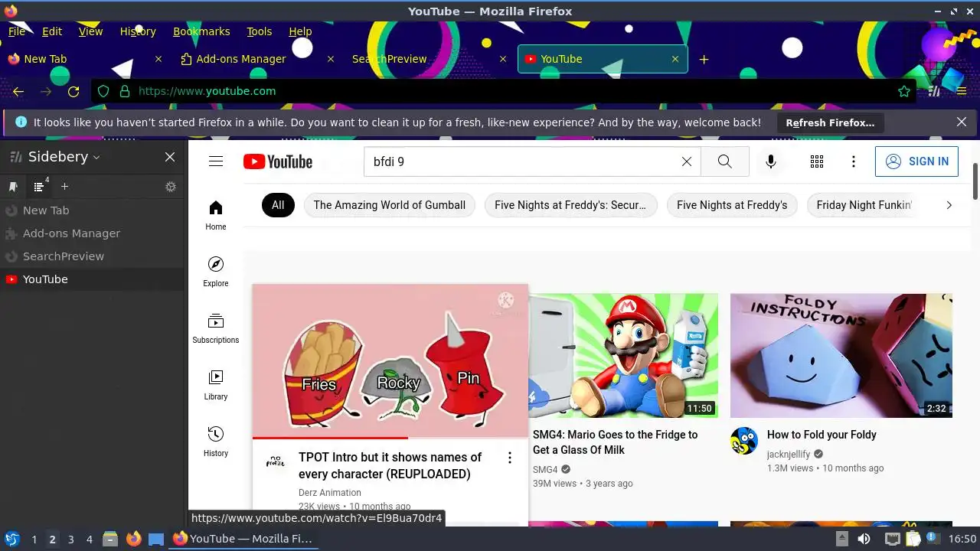This screenshot has height=551, width=980.
Task: Open a new browser tab
Action: (704, 59)
